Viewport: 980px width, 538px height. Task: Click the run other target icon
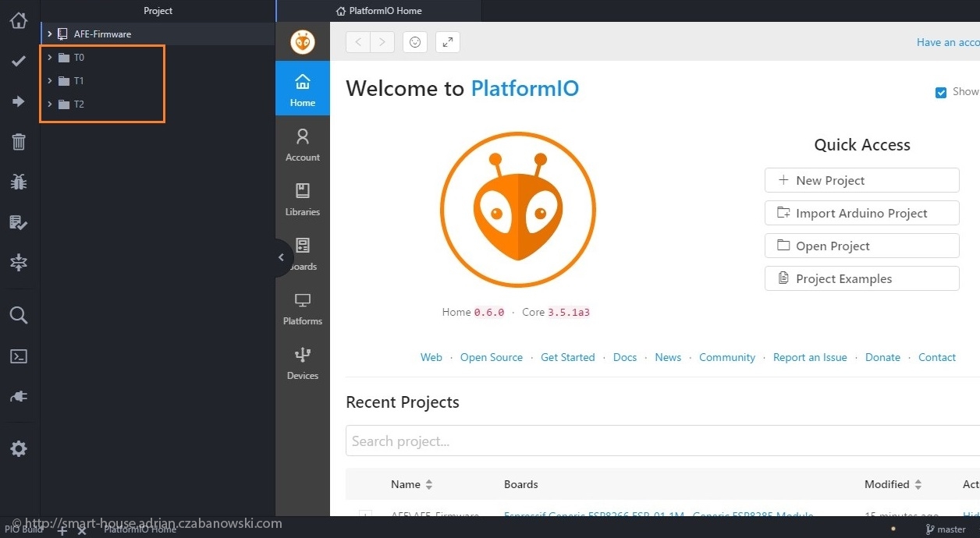tap(19, 263)
